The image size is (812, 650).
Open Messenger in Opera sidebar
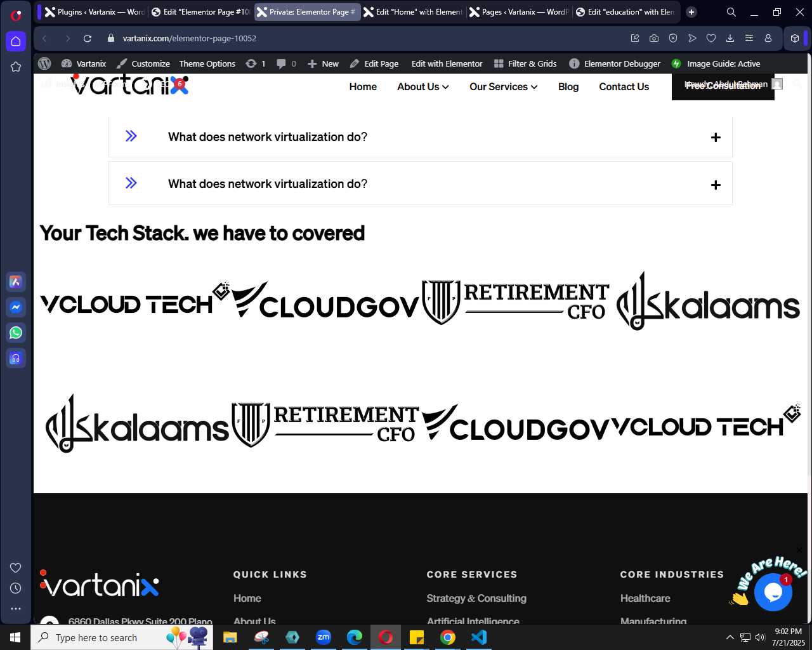tap(16, 307)
